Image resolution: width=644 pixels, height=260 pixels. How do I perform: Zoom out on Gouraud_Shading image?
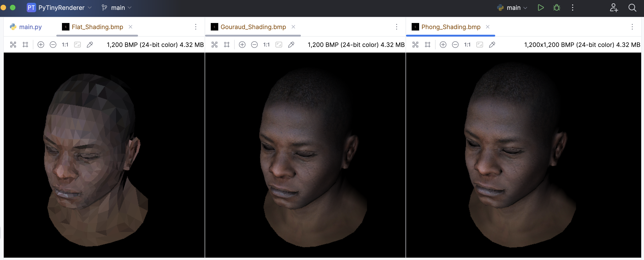coord(254,45)
